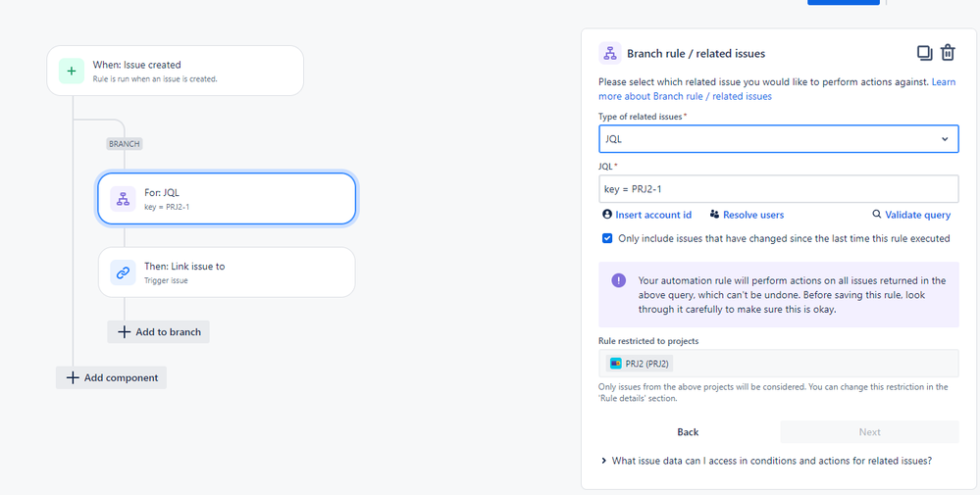Click into the JQL query input field
Image resolution: width=980 pixels, height=495 pixels.
point(778,188)
